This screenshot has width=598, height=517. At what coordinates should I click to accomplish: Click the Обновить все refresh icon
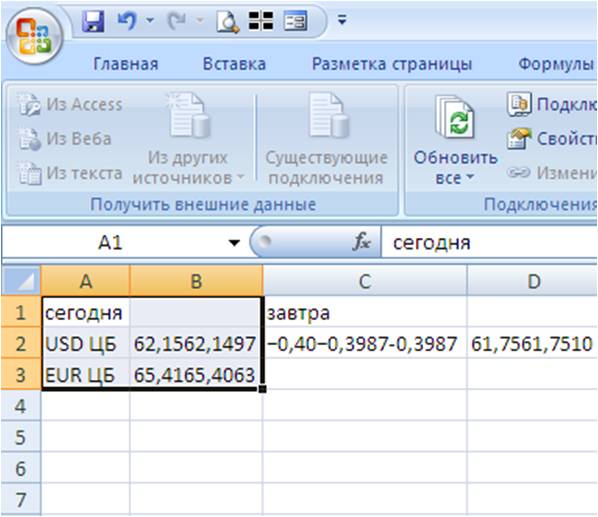click(455, 117)
